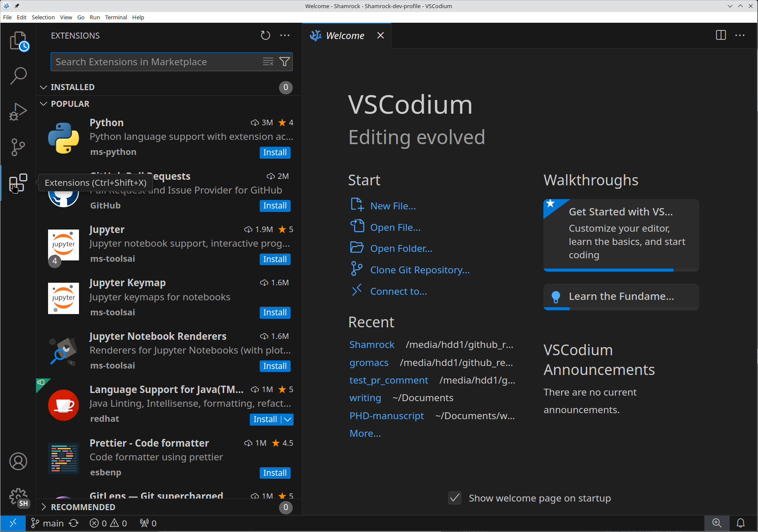
Task: Select the Prettier extension logo
Action: pos(64,458)
